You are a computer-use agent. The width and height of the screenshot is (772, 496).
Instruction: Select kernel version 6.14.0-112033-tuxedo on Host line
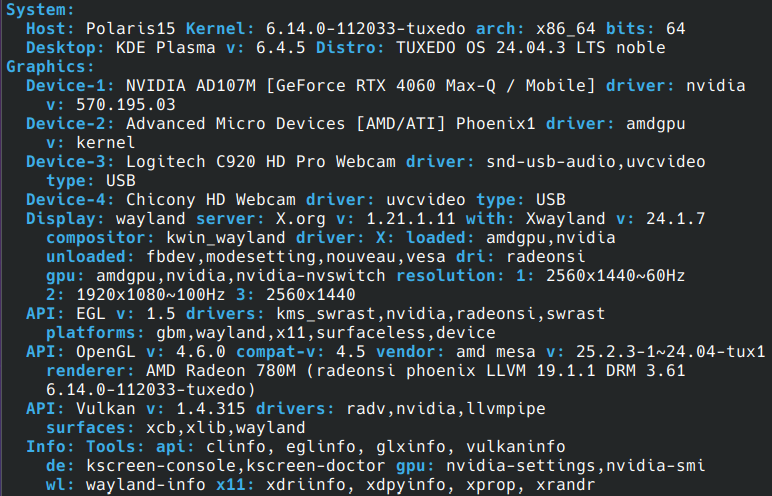pyautogui.click(x=365, y=29)
